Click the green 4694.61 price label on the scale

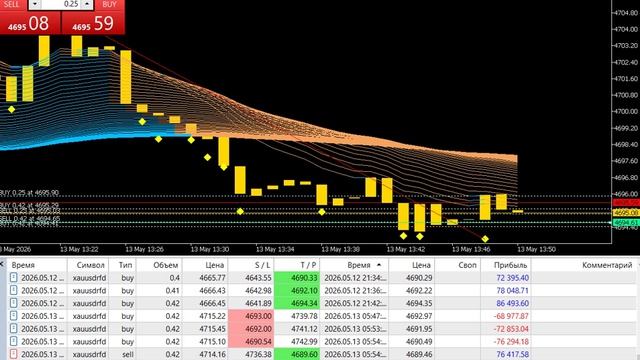tap(626, 222)
